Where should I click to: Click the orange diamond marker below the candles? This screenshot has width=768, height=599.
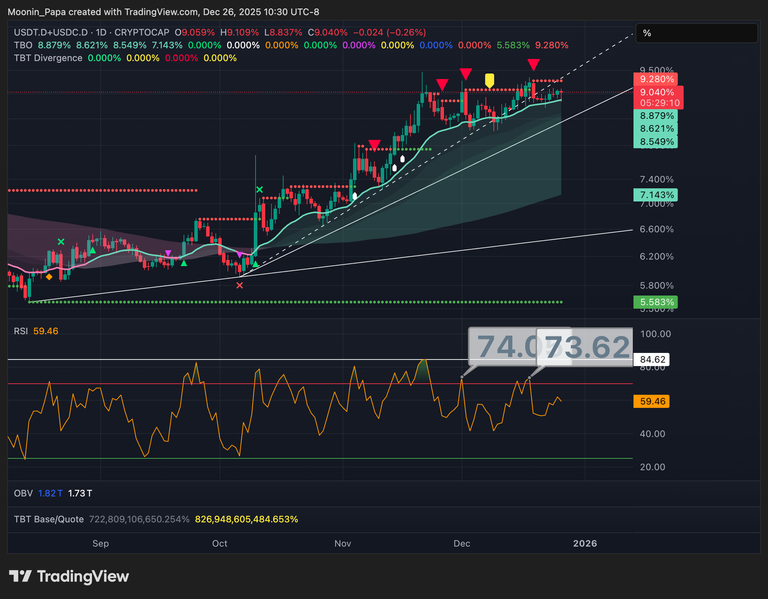click(49, 275)
